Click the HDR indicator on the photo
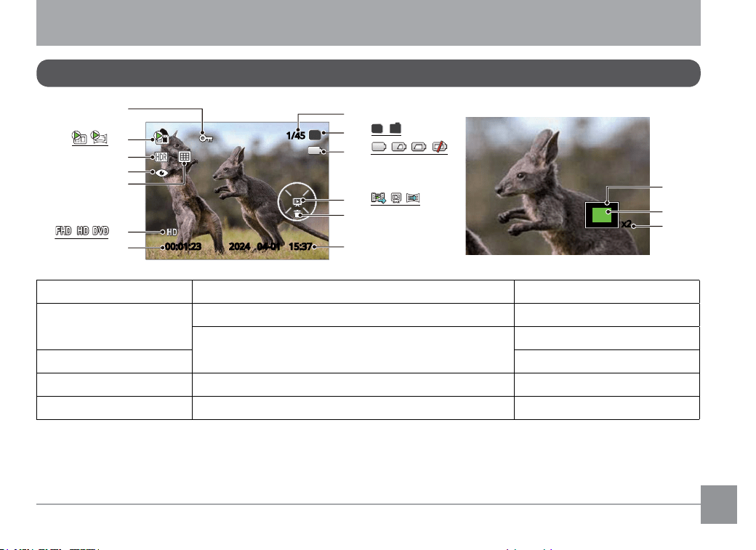The image size is (756, 550). [x=161, y=157]
